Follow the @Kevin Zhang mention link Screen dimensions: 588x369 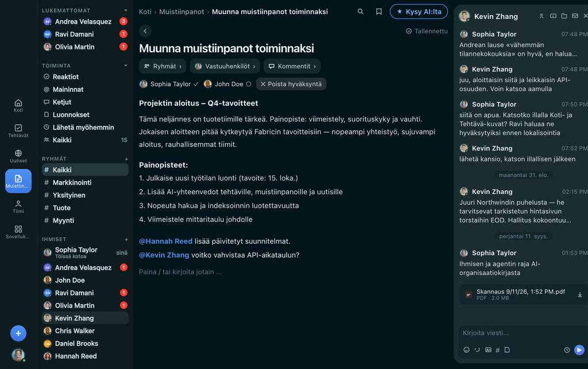[164, 255]
